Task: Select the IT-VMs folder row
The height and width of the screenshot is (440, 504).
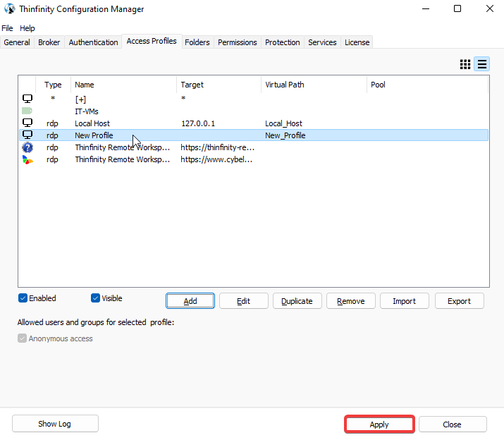Action: [254, 111]
